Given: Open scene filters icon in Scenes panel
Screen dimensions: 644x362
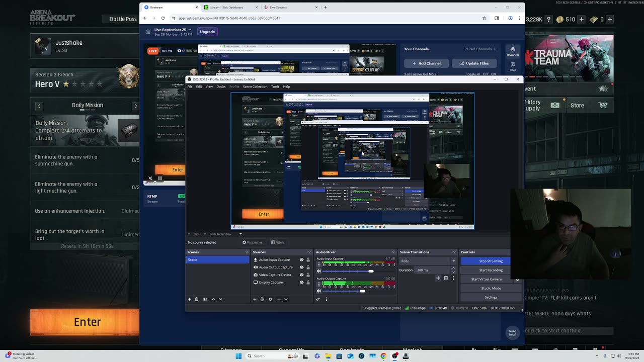Looking at the screenshot, I should (205, 299).
